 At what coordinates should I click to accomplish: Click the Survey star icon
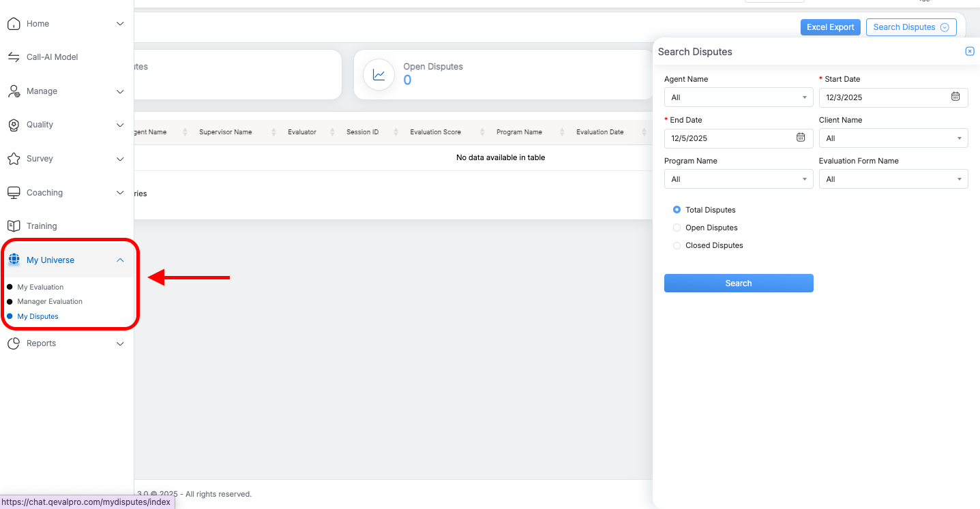point(14,159)
